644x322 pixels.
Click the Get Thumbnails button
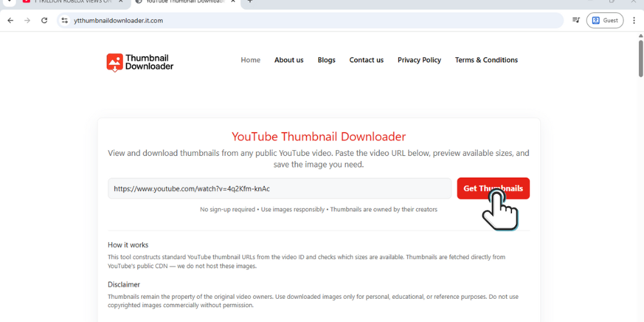[493, 189]
